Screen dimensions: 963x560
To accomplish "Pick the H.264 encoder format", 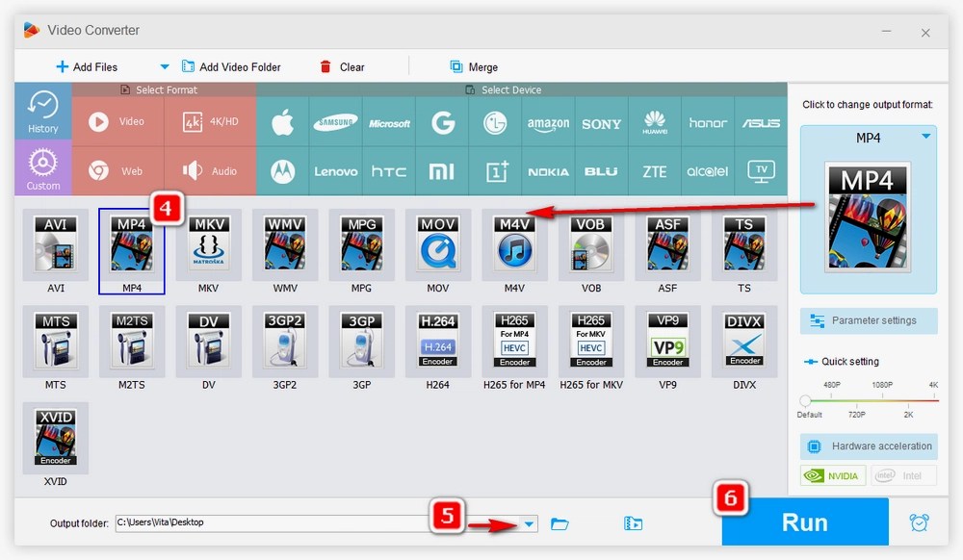I will click(x=438, y=340).
